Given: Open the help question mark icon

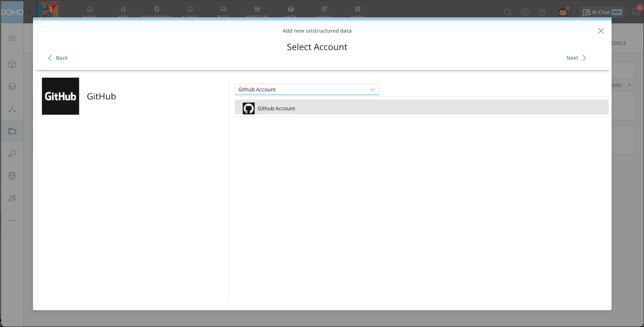Looking at the screenshot, I should [x=542, y=12].
